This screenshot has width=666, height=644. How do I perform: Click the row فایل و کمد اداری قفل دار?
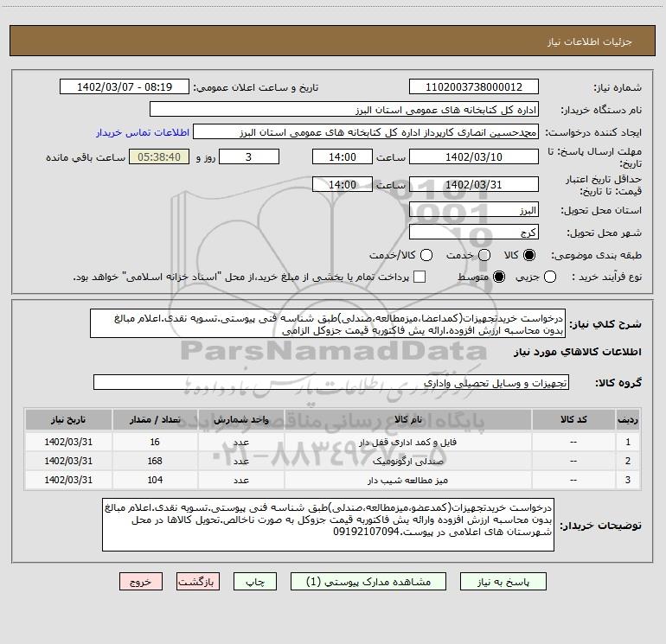[x=333, y=442]
